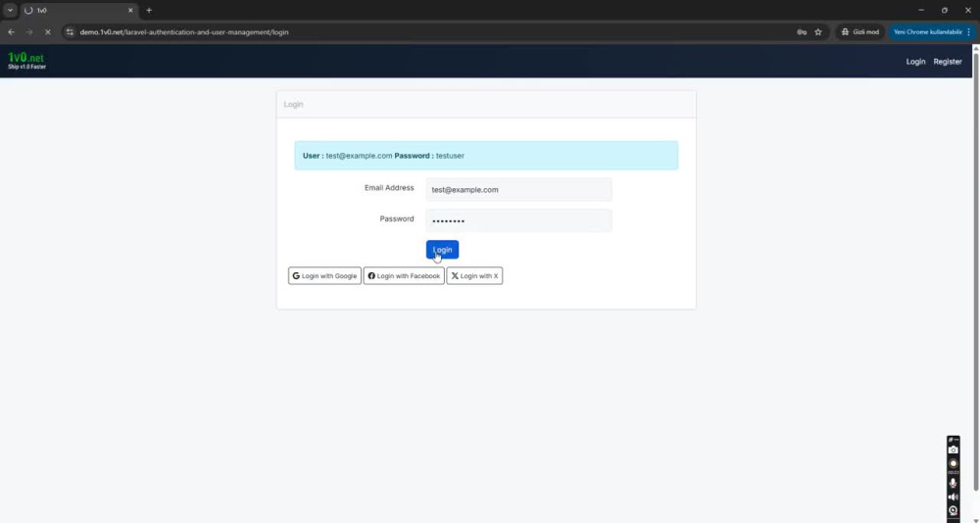Click the Login card header text

(293, 105)
